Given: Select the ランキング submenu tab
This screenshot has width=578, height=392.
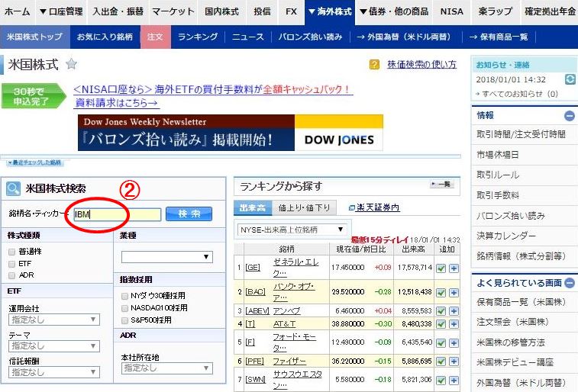Looking at the screenshot, I should pyautogui.click(x=198, y=37).
